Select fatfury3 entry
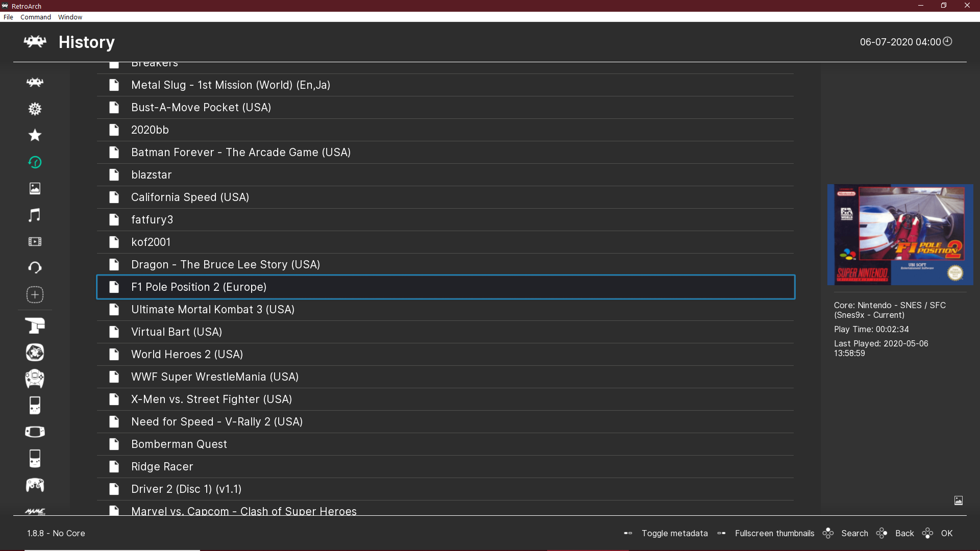This screenshot has height=551, width=980. [445, 219]
